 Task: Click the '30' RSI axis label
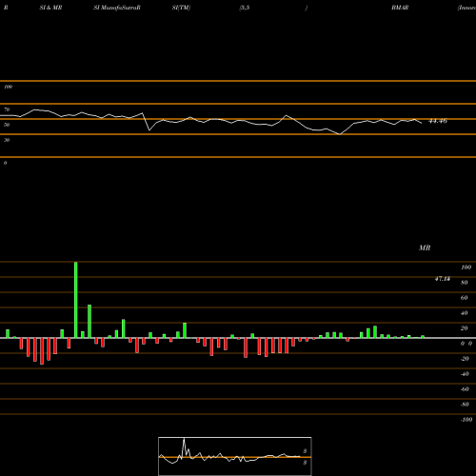(7, 140)
